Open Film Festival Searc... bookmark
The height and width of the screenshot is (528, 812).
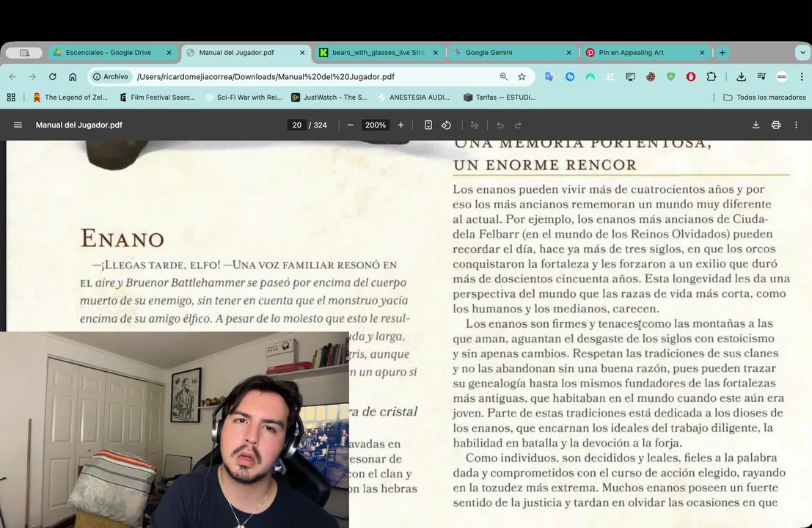tap(157, 98)
